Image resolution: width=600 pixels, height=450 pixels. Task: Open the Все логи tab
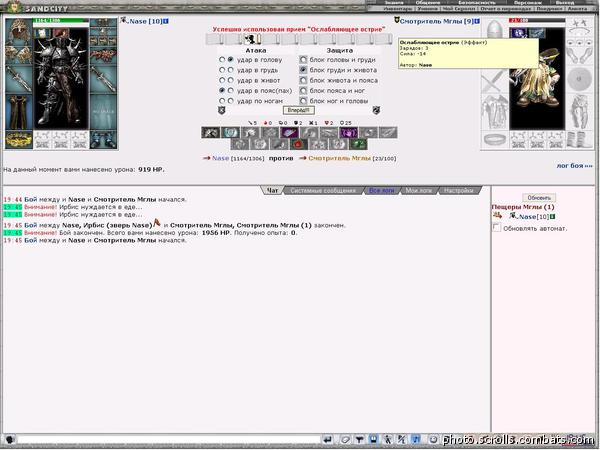pyautogui.click(x=381, y=191)
